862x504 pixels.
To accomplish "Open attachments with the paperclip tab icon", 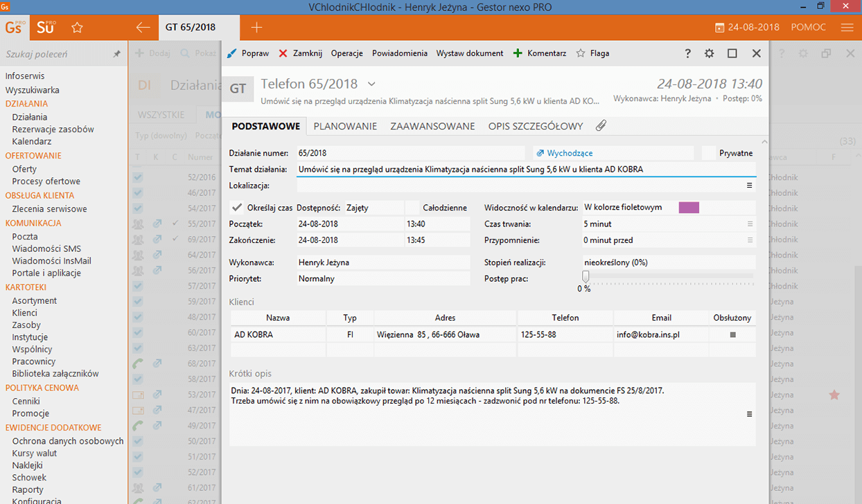I will [x=601, y=125].
